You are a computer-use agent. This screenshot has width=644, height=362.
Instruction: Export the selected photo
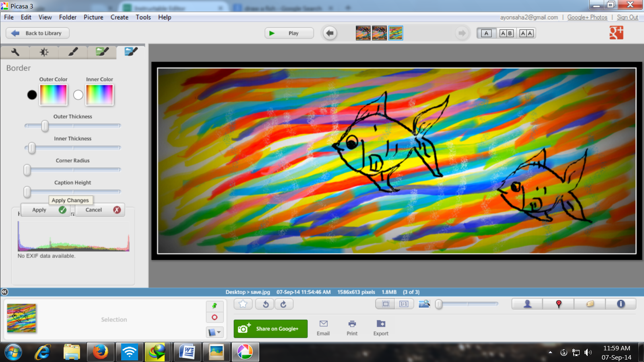[381, 328]
